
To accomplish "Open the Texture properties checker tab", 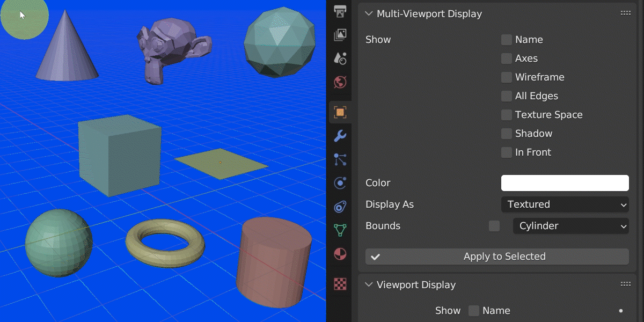I will (x=340, y=284).
